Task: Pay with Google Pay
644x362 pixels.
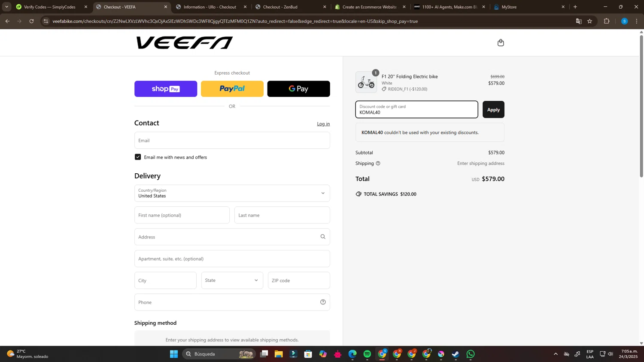Action: click(x=298, y=89)
